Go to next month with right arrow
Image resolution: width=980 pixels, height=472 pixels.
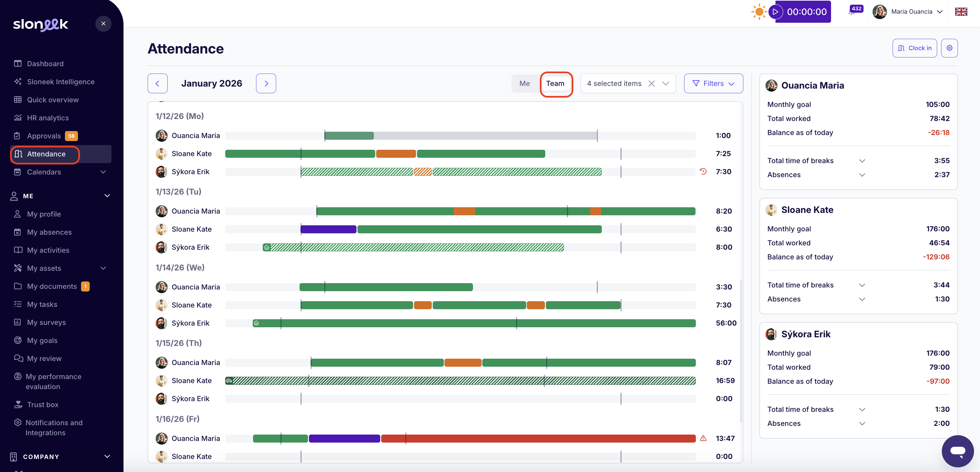(266, 84)
